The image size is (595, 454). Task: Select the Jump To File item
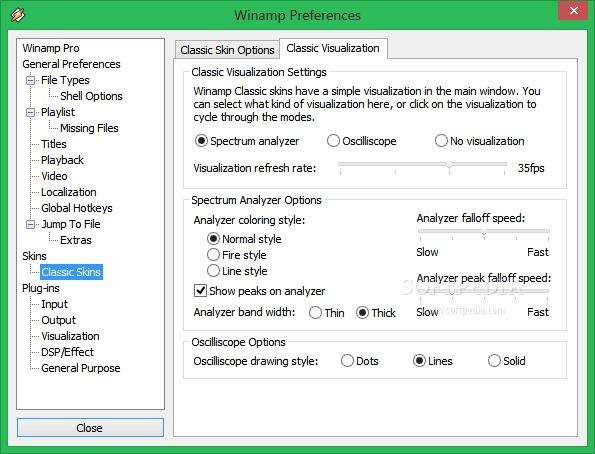[x=71, y=224]
